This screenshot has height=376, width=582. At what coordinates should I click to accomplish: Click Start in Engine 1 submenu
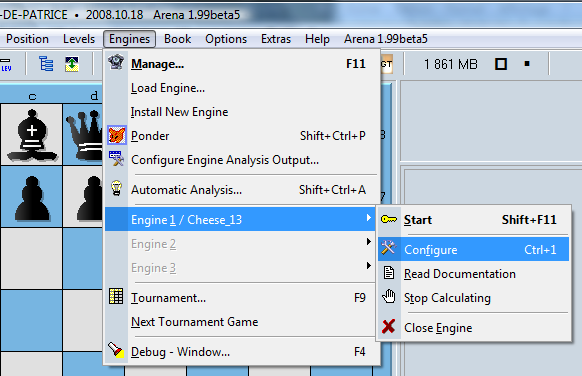coord(474,220)
